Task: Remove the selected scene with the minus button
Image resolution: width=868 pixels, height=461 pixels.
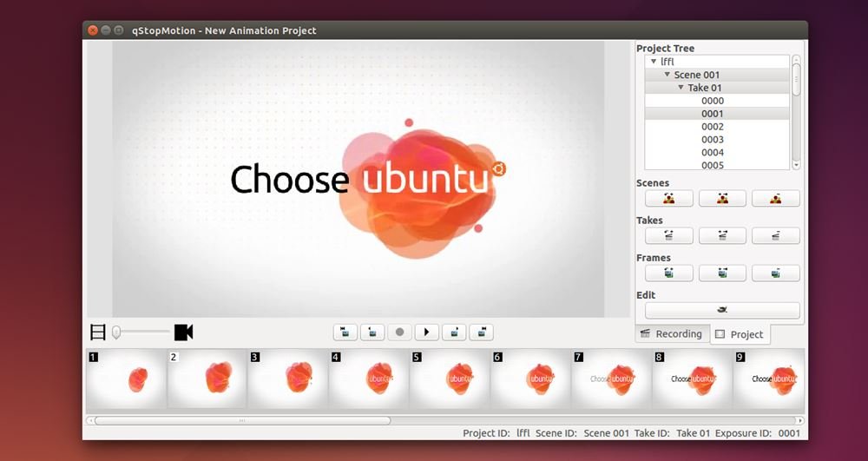Action: coord(775,198)
